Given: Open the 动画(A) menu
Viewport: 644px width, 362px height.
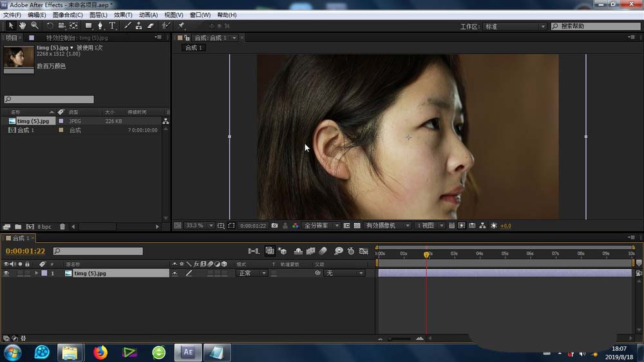Looking at the screenshot, I should [x=148, y=15].
